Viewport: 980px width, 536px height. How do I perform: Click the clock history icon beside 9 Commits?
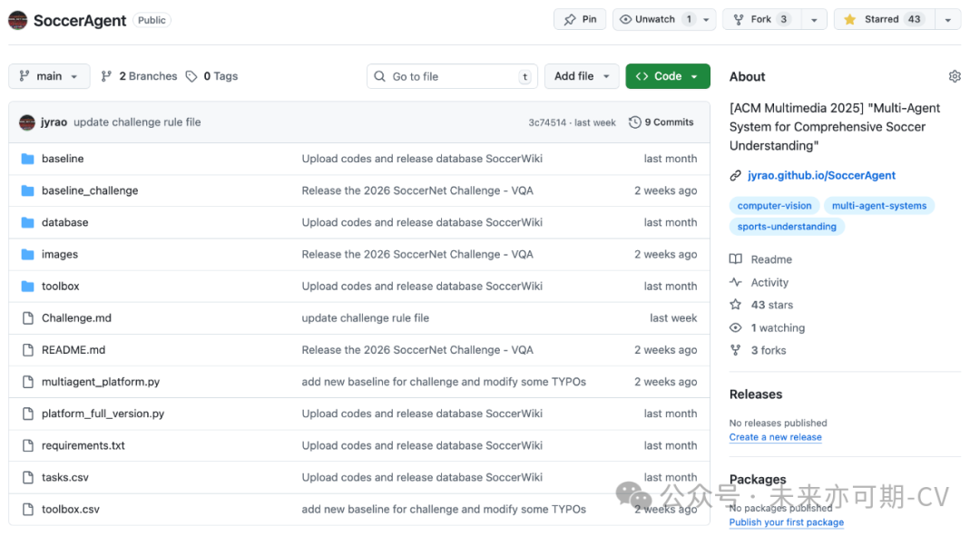[x=634, y=122]
